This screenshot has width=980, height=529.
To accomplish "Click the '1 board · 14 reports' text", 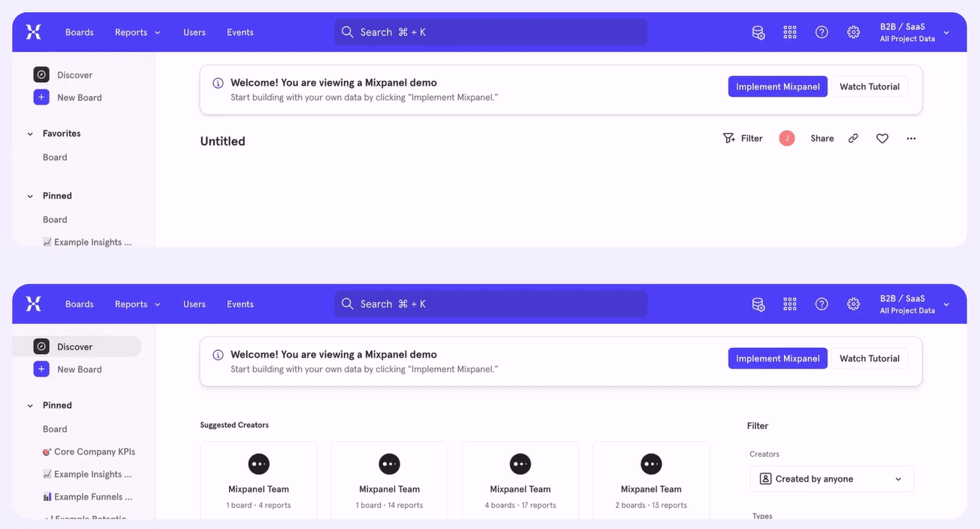I will coord(389,505).
